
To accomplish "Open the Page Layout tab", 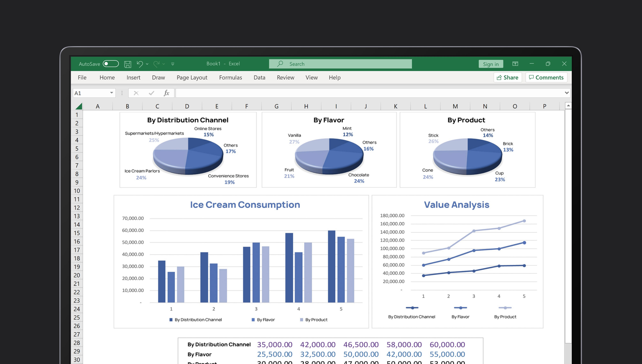I will [x=192, y=77].
